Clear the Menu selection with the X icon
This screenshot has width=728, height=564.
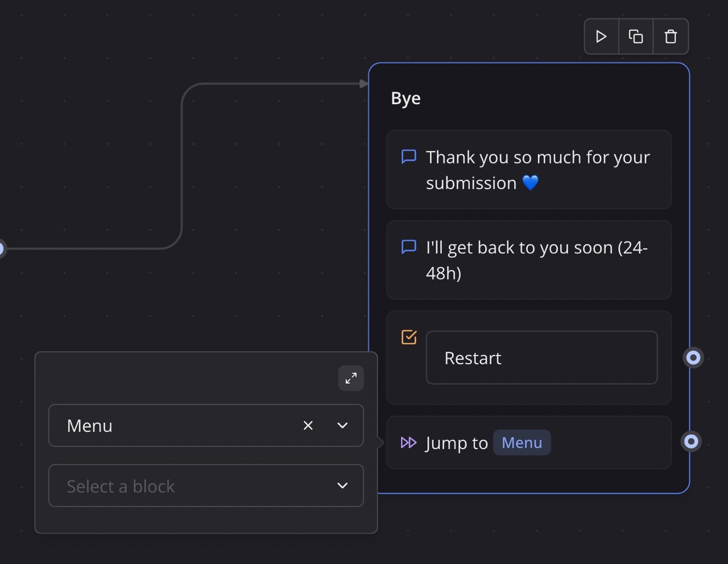pos(308,426)
